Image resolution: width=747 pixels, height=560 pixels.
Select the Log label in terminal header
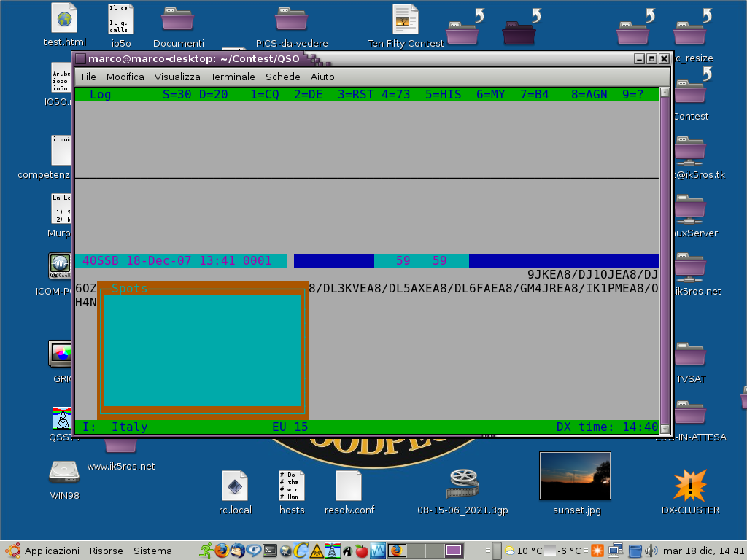pyautogui.click(x=100, y=94)
